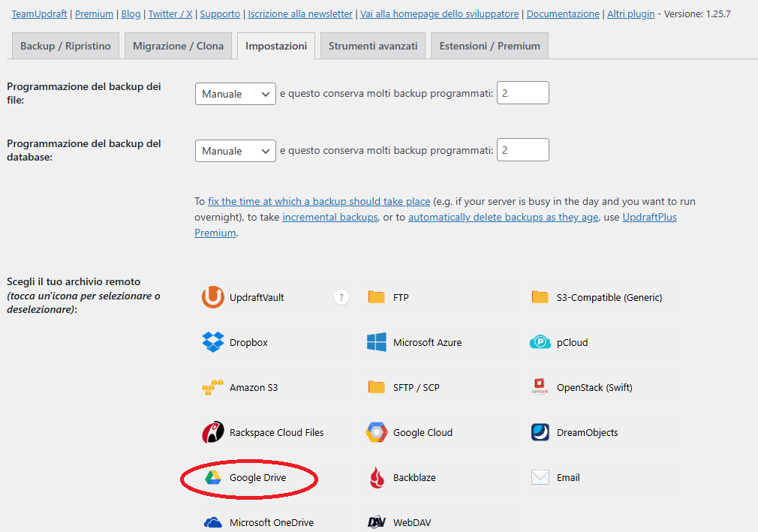The width and height of the screenshot is (758, 532).
Task: Open Iscrizione alla newsletter link
Action: [300, 14]
